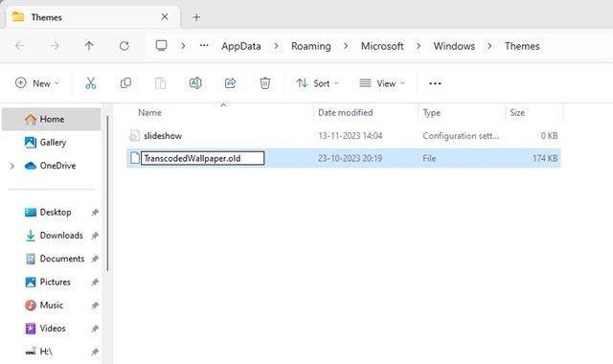
Task: Click the Refresh button
Action: coord(125,46)
